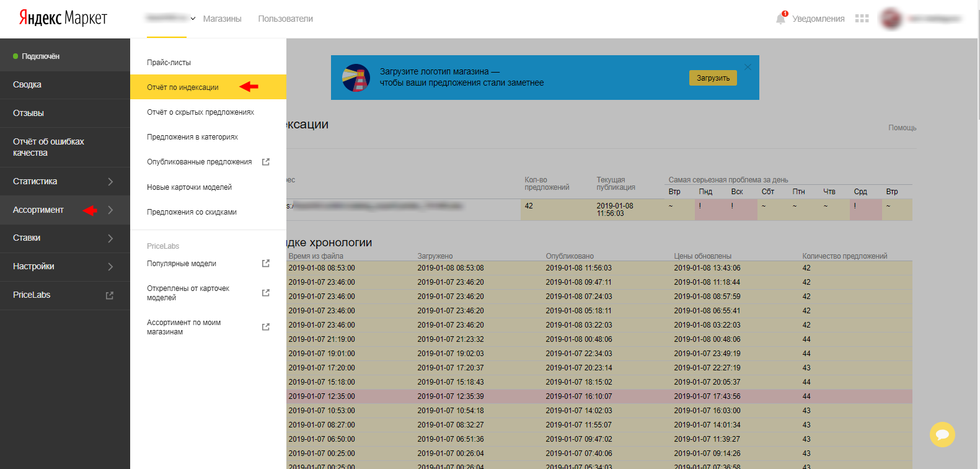
Task: Open Отзывы in the sidebar
Action: [x=29, y=113]
